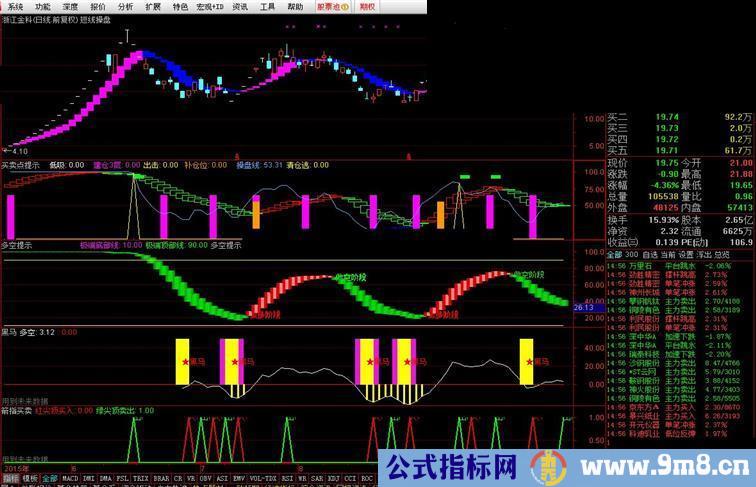This screenshot has width=756, height=487.
Task: Open the 系统 menu
Action: [14, 6]
